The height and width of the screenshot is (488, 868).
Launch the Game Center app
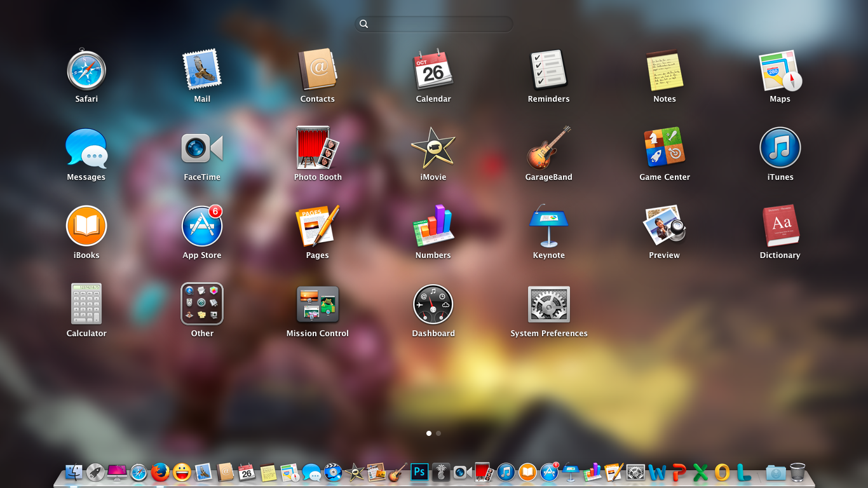tap(664, 146)
